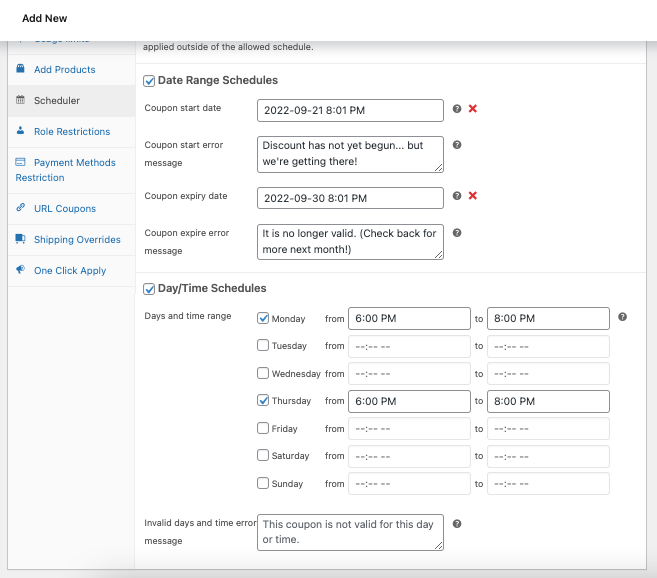Open the URL Coupons tab
The width and height of the screenshot is (657, 578).
coord(71,209)
